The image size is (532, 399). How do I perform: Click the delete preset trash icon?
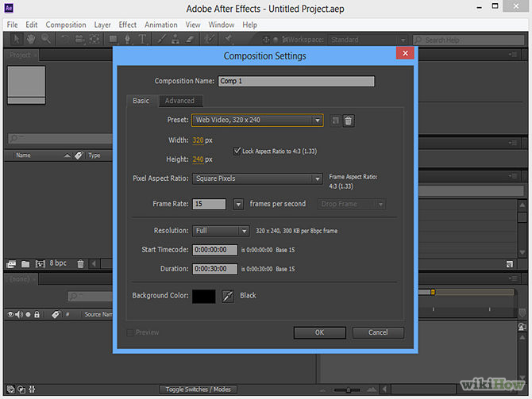click(348, 121)
